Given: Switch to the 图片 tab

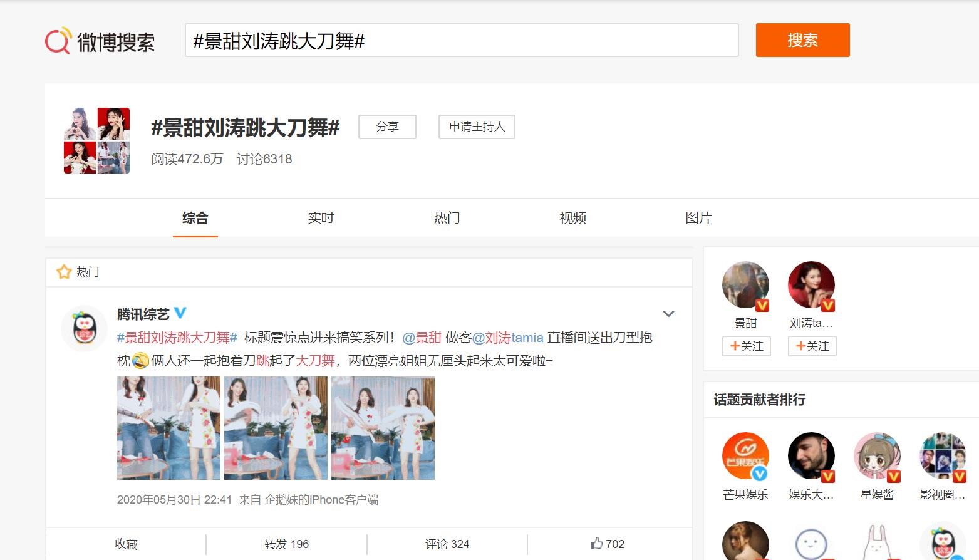Looking at the screenshot, I should click(698, 218).
